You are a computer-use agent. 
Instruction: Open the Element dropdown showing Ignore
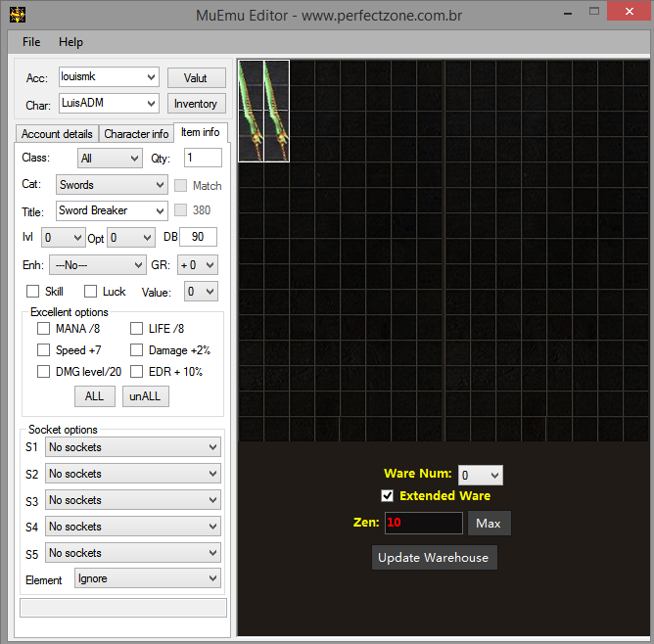click(x=148, y=578)
